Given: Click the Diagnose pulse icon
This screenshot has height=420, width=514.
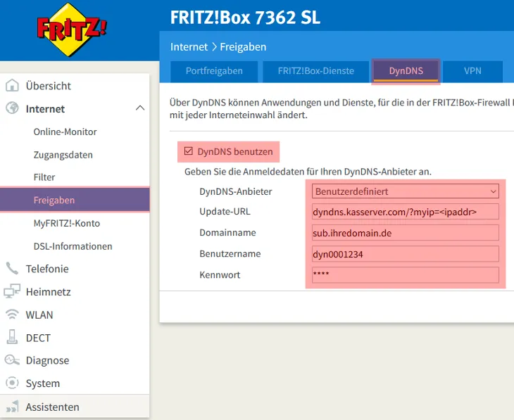Looking at the screenshot, I should (x=12, y=359).
